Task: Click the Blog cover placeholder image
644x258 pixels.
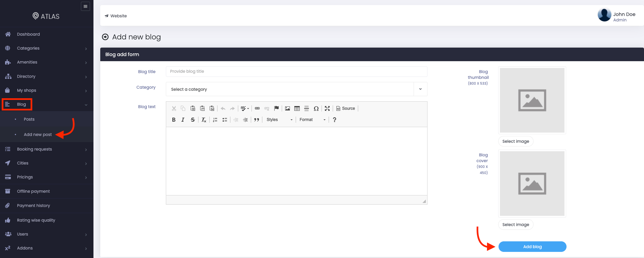Action: click(x=532, y=184)
